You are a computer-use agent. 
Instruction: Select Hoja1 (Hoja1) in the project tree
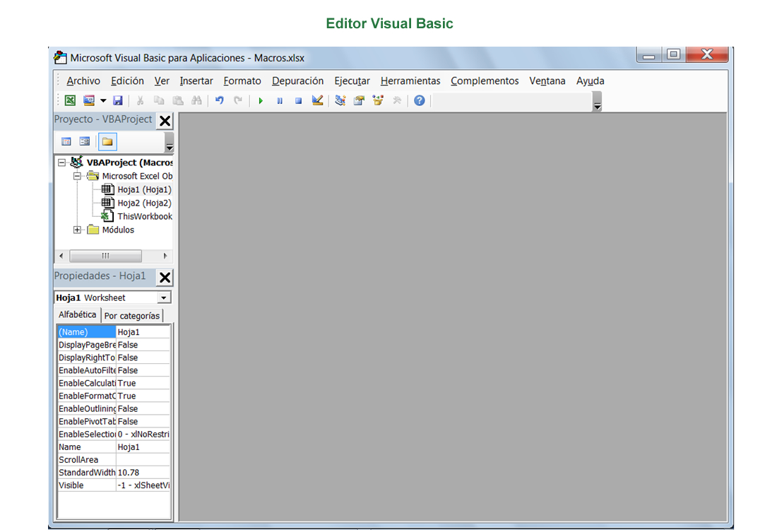coord(144,189)
